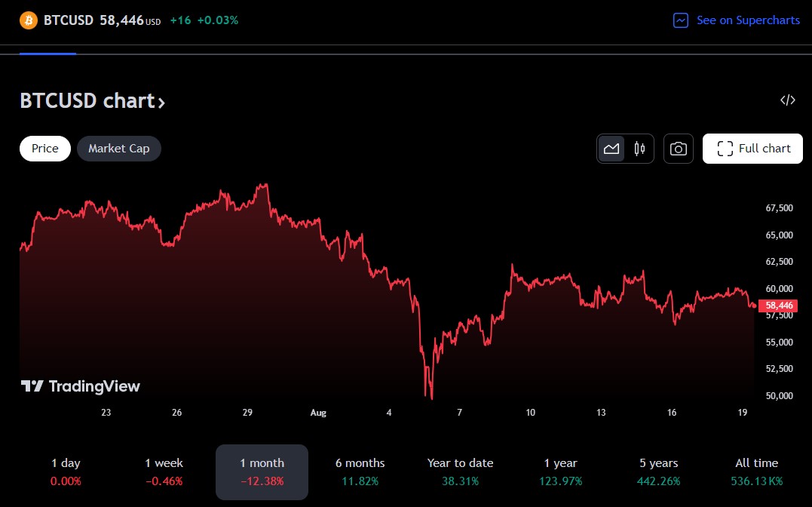Click the 23 date axis label

(x=106, y=413)
